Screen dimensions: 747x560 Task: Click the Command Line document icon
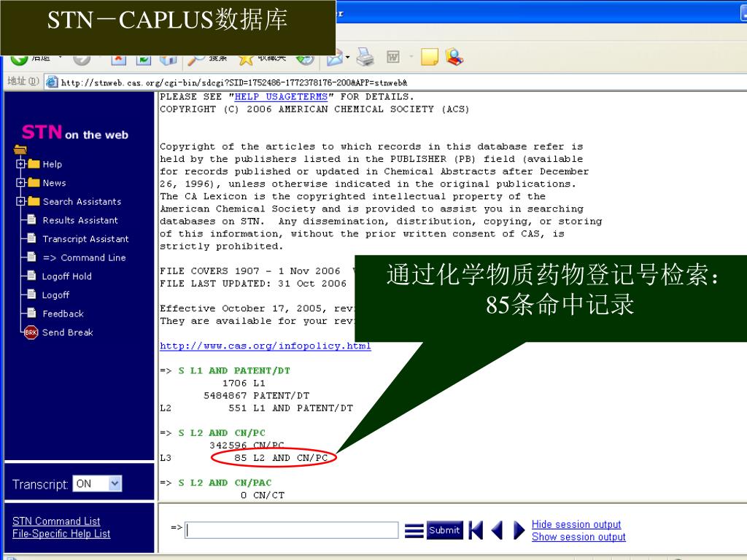click(x=31, y=257)
